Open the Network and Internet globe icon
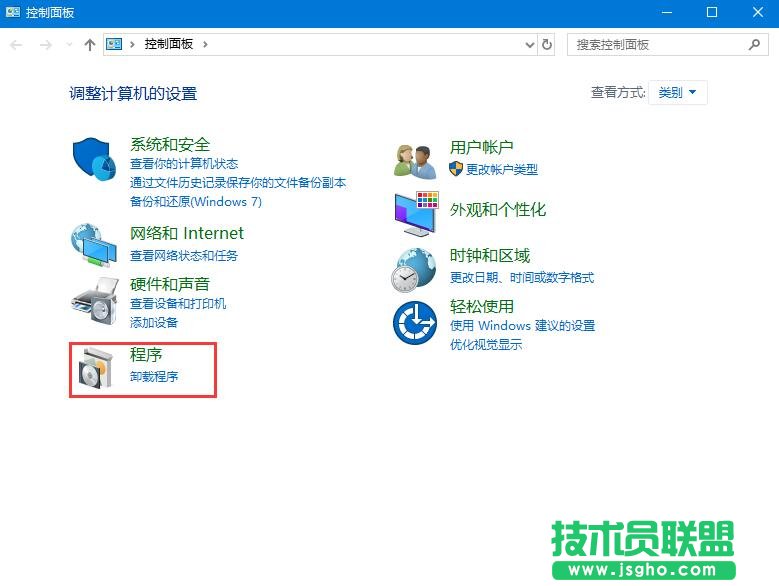Viewport: 779px width, 586px height. coord(96,244)
